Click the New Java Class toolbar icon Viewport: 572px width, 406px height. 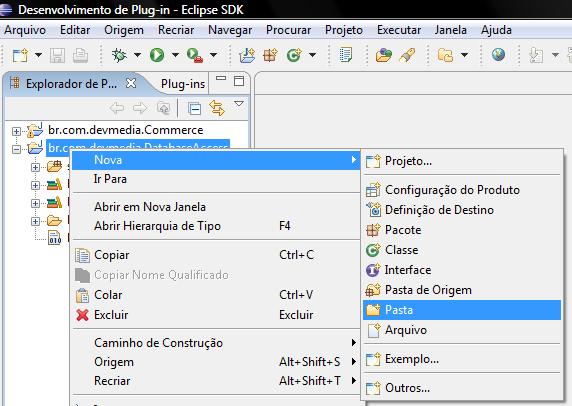[294, 55]
